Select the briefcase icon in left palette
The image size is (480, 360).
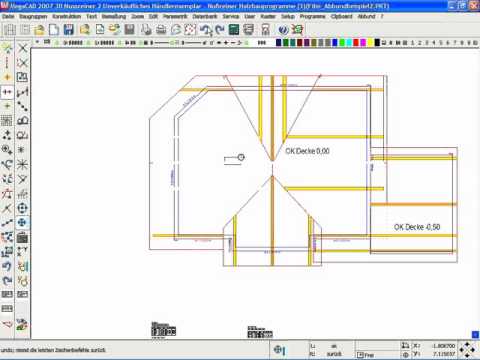(x=22, y=237)
